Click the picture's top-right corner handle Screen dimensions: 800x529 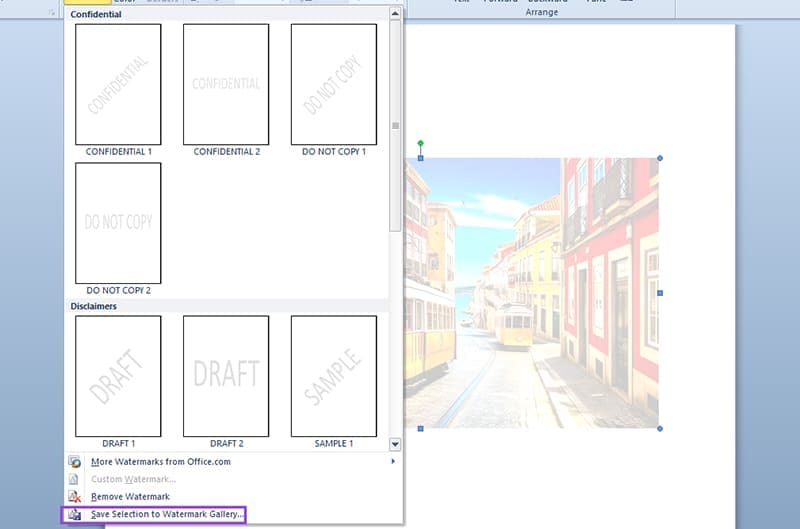tap(659, 158)
